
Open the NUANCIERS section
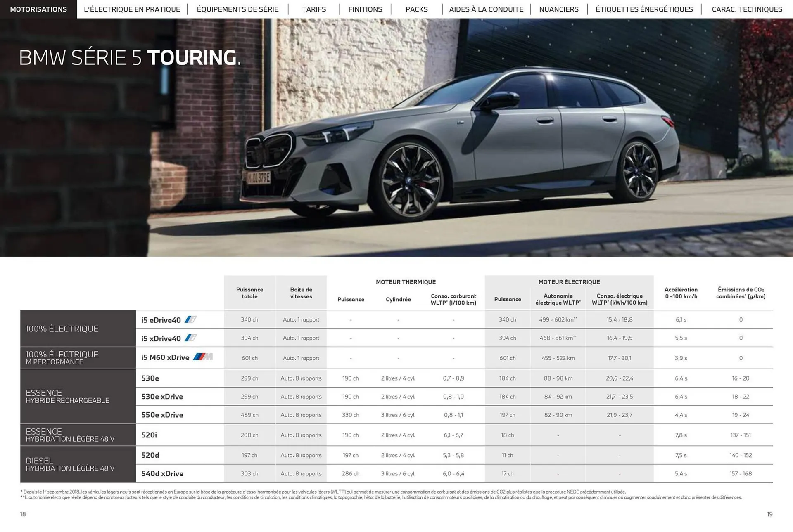[x=559, y=9]
